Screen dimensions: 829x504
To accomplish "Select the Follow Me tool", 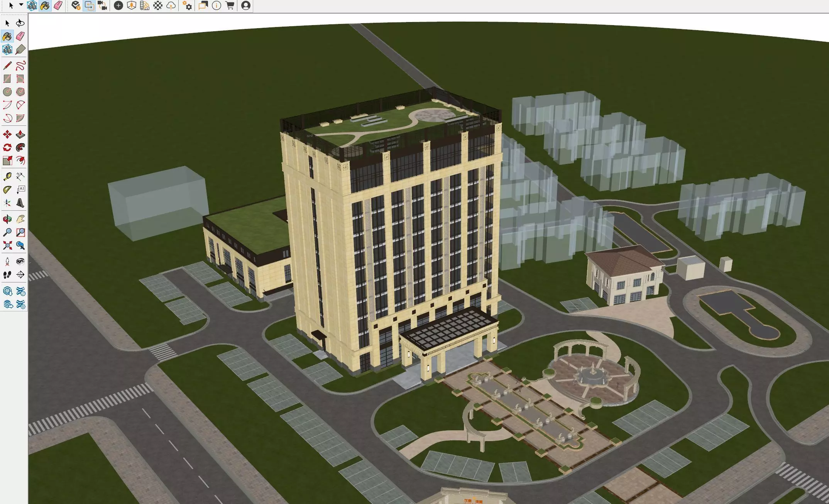I will (20, 147).
